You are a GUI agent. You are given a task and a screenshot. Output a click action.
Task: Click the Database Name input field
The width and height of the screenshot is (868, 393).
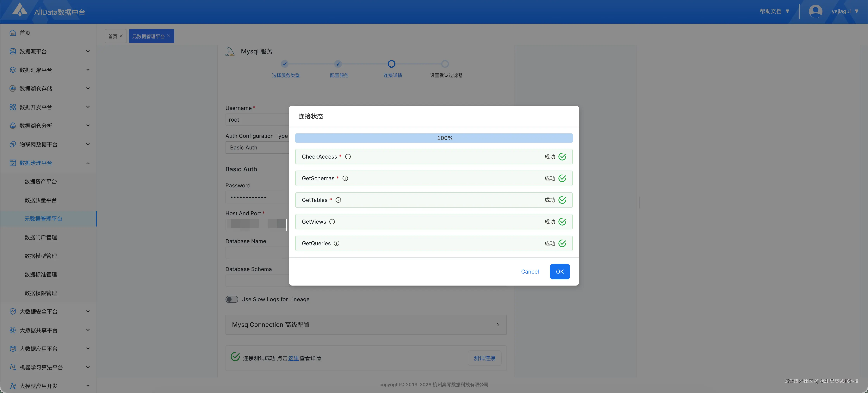[x=257, y=253]
